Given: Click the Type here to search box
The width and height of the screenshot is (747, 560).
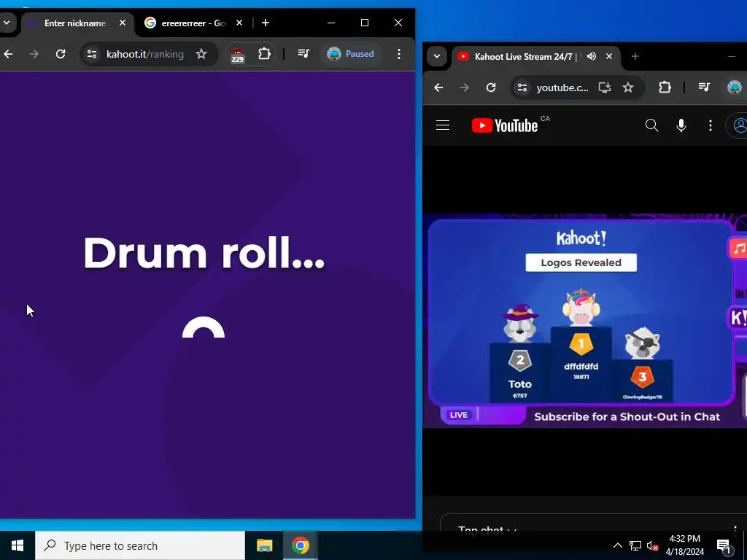Looking at the screenshot, I should [140, 545].
